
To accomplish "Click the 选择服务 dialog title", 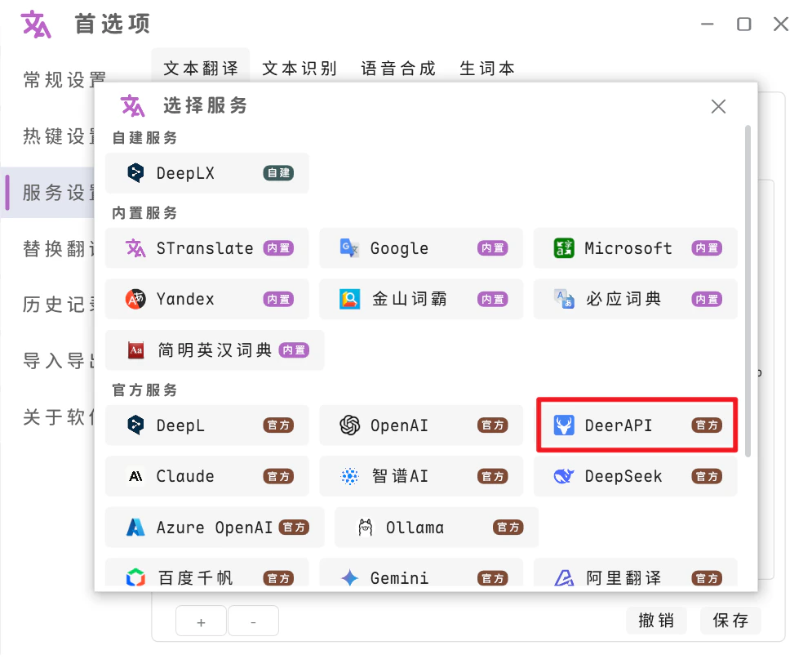I will (x=206, y=105).
